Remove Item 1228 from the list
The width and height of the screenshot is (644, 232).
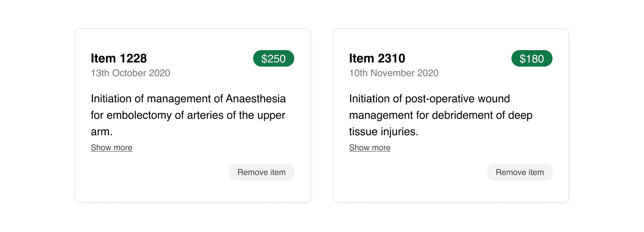coord(261,172)
